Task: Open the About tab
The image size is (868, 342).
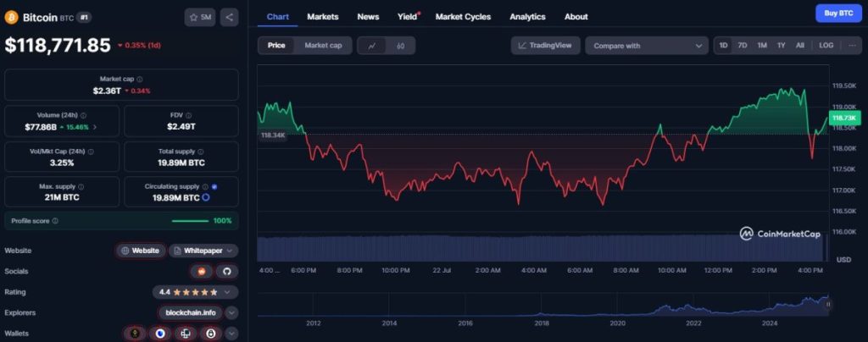Action: coord(576,17)
